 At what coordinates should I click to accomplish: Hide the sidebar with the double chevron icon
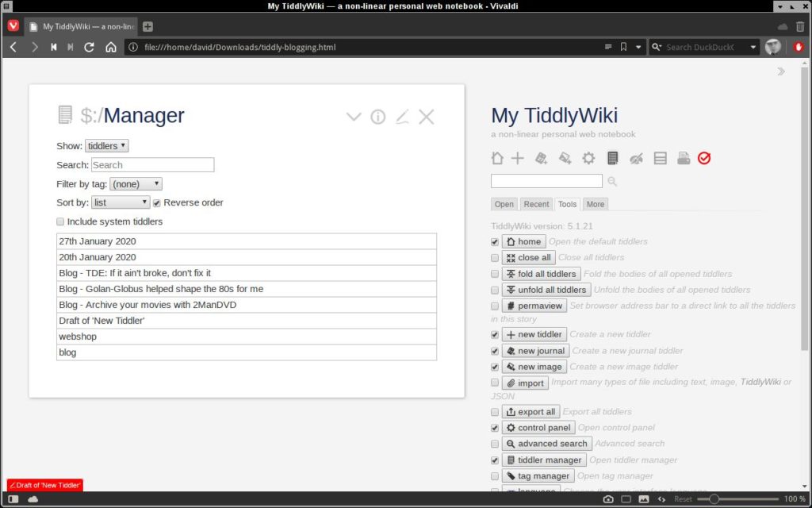pos(781,71)
